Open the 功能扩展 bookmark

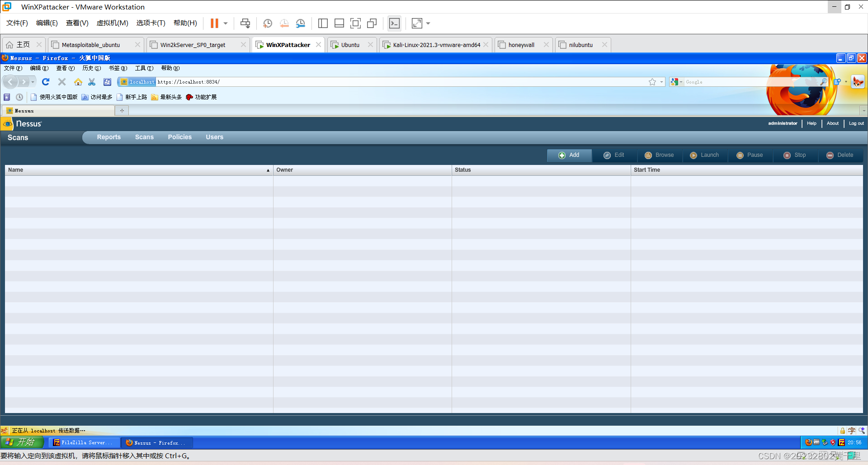(201, 97)
